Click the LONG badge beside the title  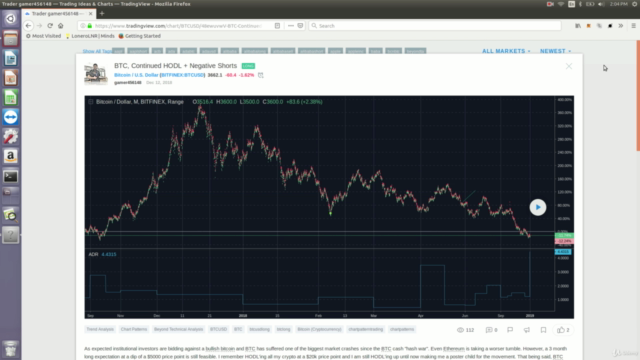pos(248,66)
